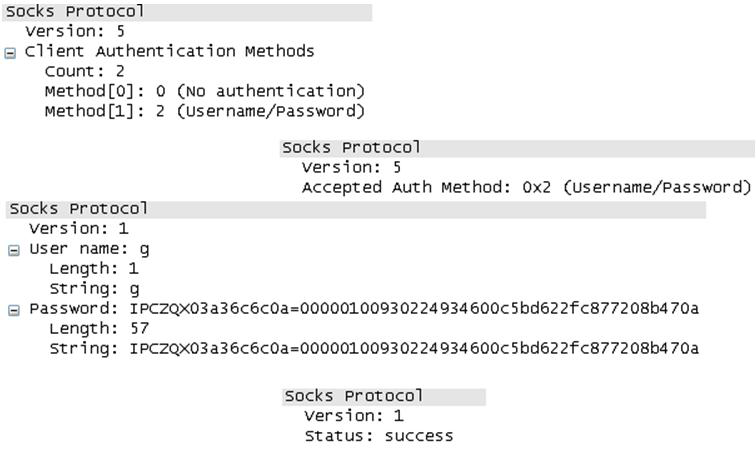
Task: Collapse the Password tree node
Action: click(x=13, y=310)
